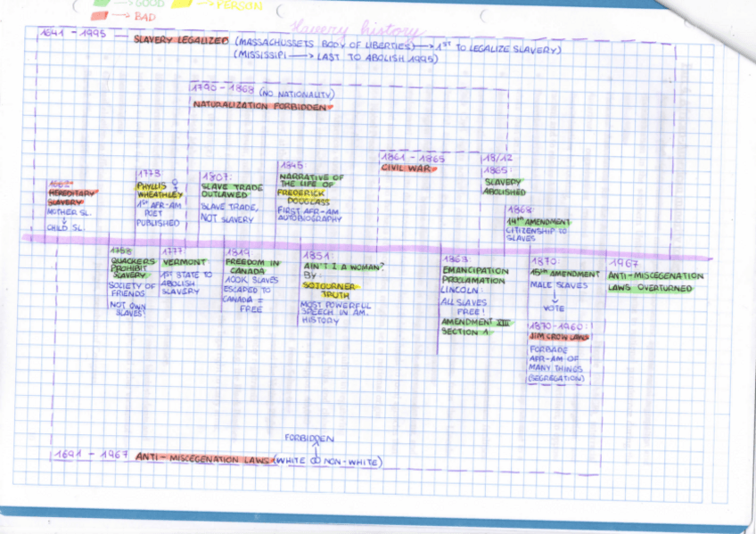
Task: Select "CITIZENSHIP TO SLAVES" note
Action: (x=536, y=234)
